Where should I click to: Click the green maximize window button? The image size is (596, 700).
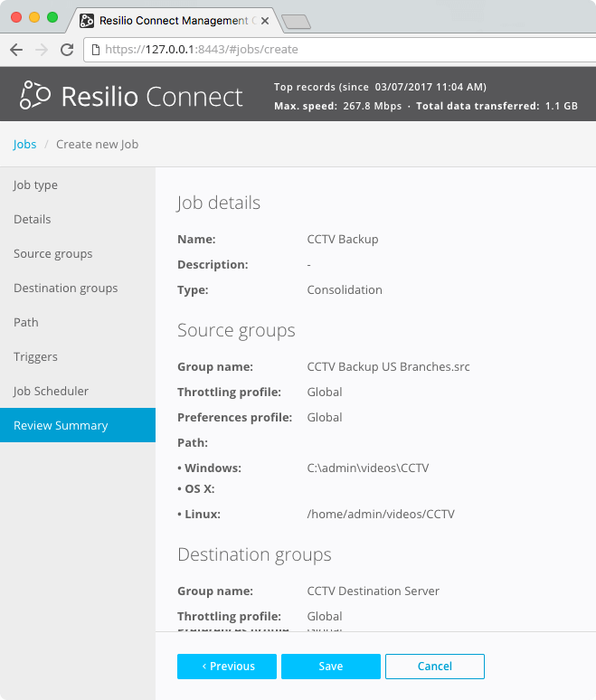pos(52,17)
